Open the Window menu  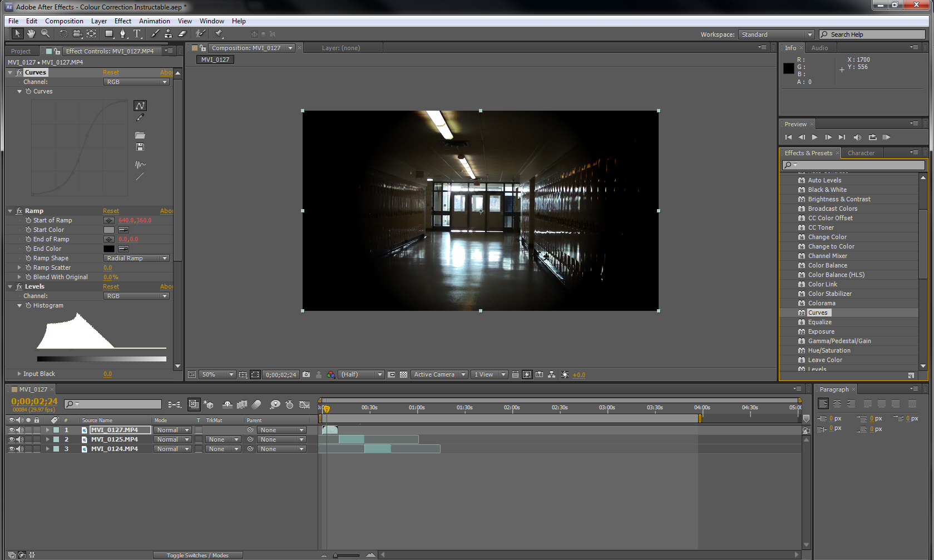[x=212, y=21]
